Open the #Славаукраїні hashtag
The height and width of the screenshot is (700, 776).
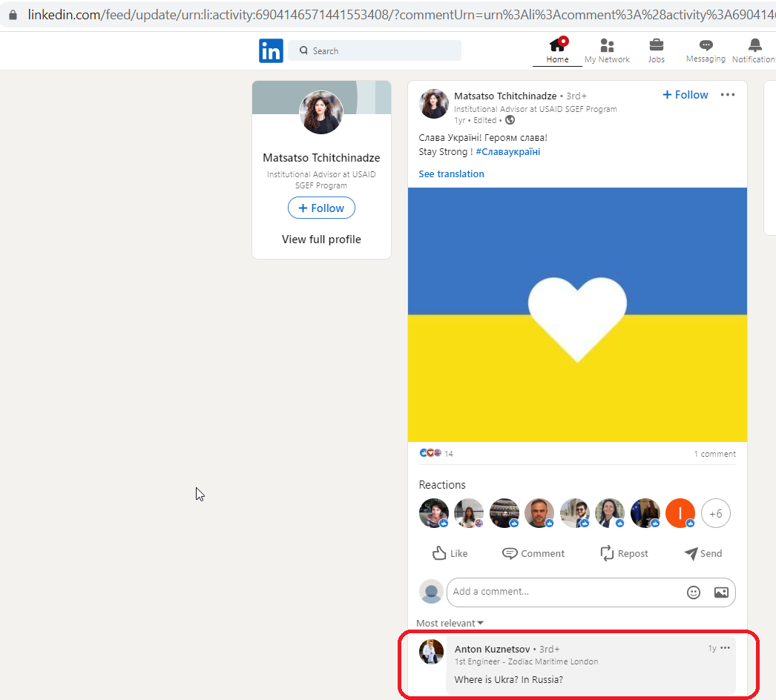click(x=507, y=152)
